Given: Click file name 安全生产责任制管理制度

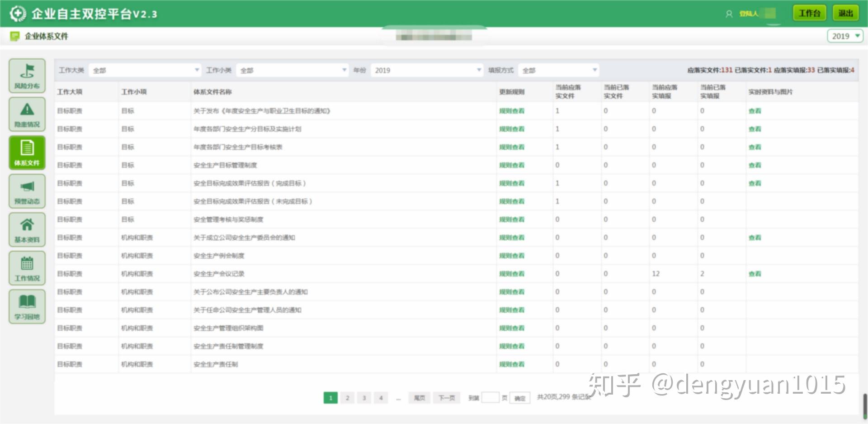Looking at the screenshot, I should click(228, 346).
